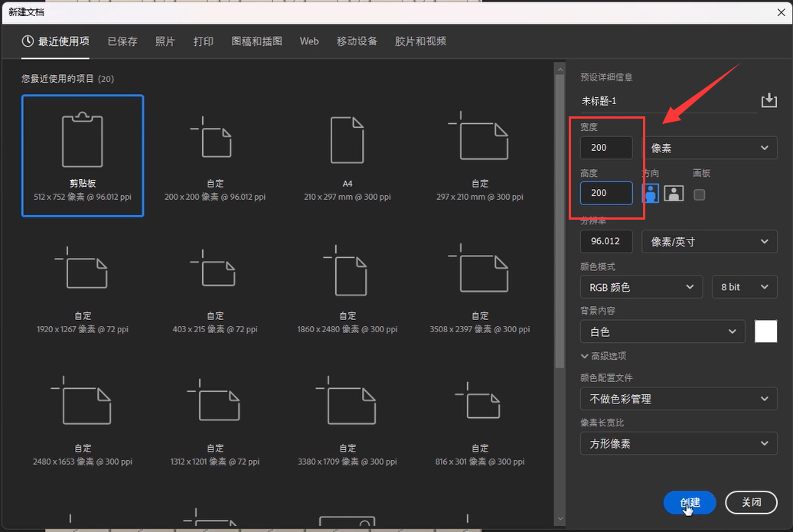Switch to the 照片 tab

[165, 41]
